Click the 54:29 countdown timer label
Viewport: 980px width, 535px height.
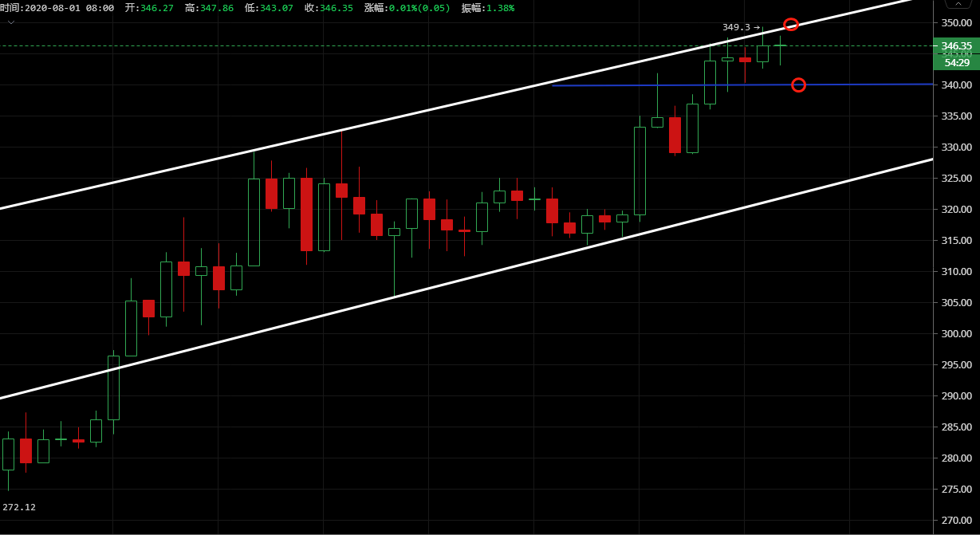[956, 62]
